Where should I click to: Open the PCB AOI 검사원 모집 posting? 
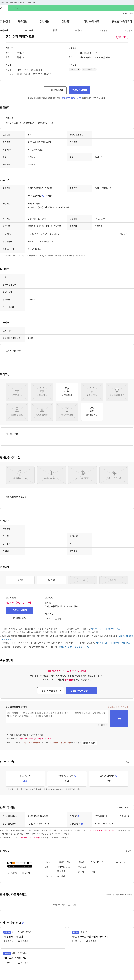(15, 958)
